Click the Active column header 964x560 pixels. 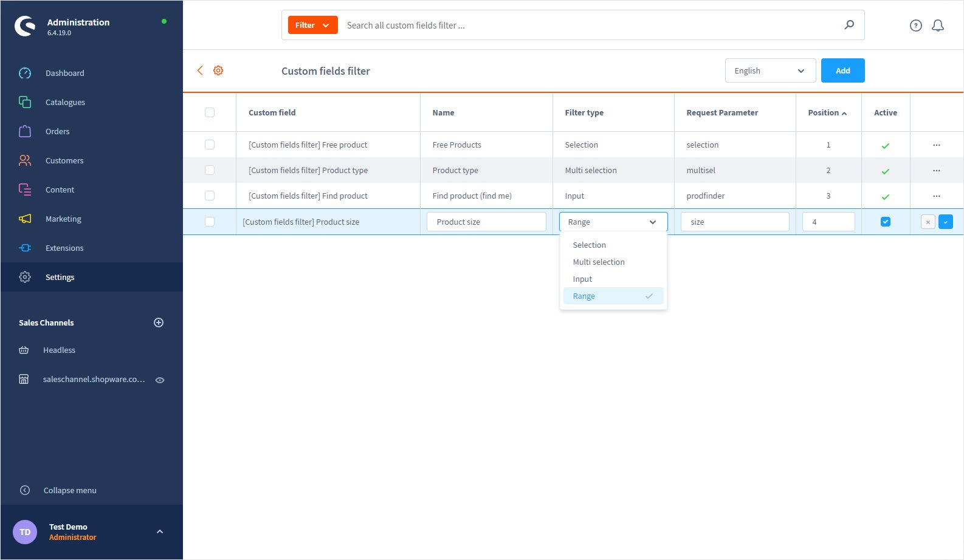885,112
